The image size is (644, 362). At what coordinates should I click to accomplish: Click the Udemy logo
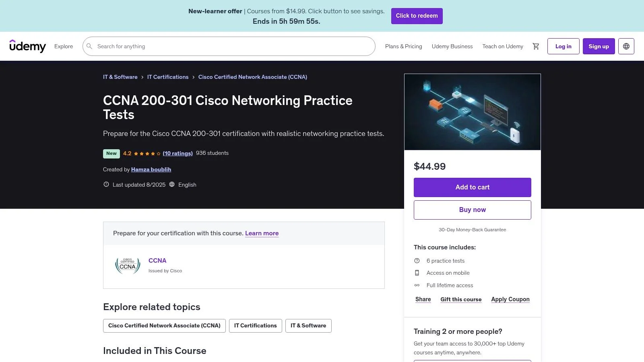click(x=27, y=46)
